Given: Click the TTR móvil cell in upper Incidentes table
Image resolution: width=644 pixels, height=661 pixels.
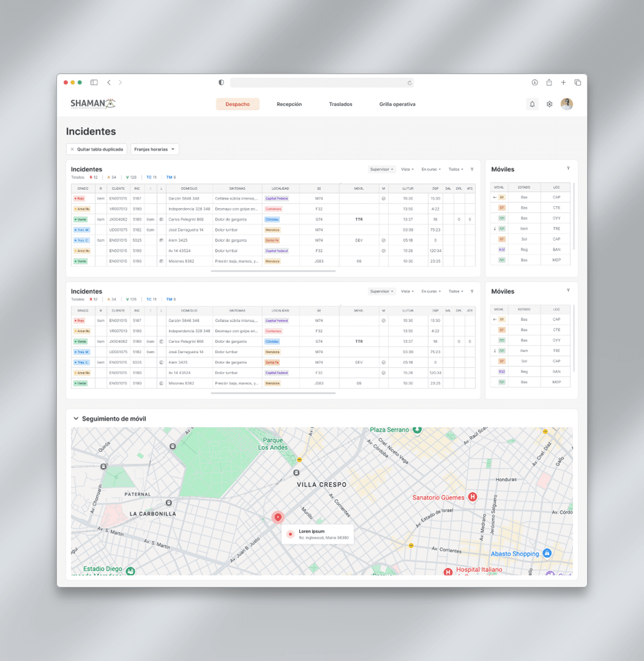Looking at the screenshot, I should pyautogui.click(x=359, y=219).
